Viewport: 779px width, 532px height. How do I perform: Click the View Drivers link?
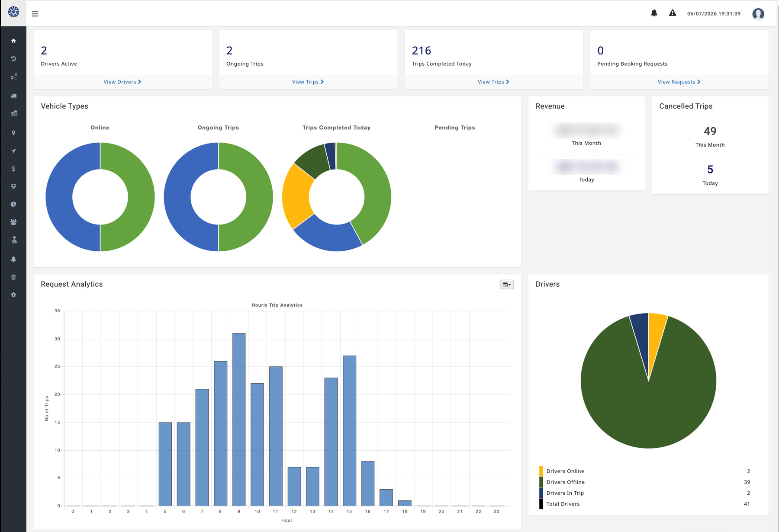[122, 82]
